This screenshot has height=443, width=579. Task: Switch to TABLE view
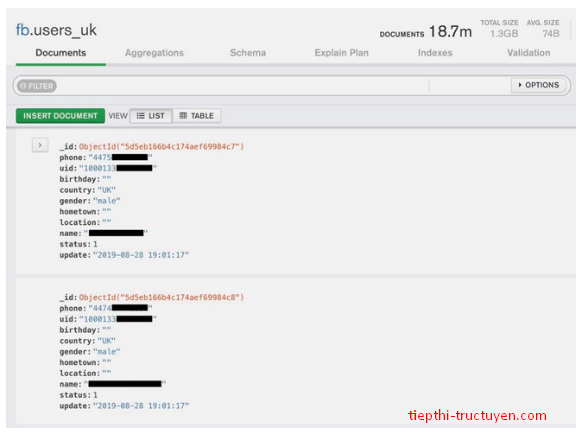coord(197,116)
